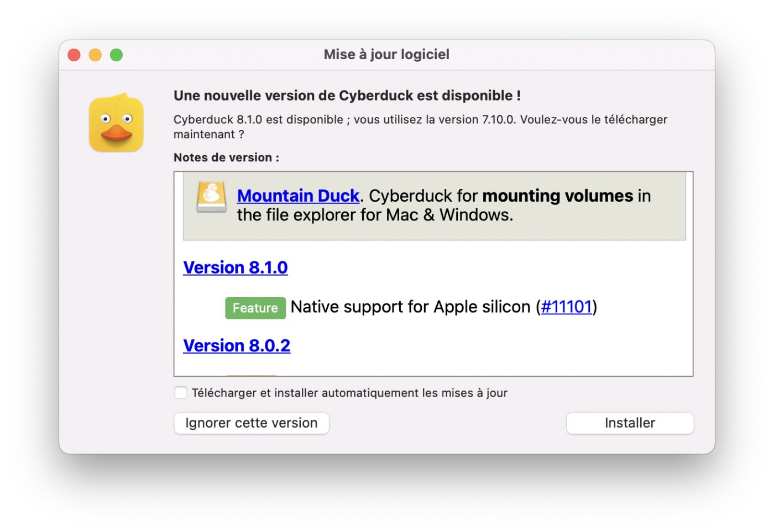Click the "mounting volumes" bold text

point(558,196)
